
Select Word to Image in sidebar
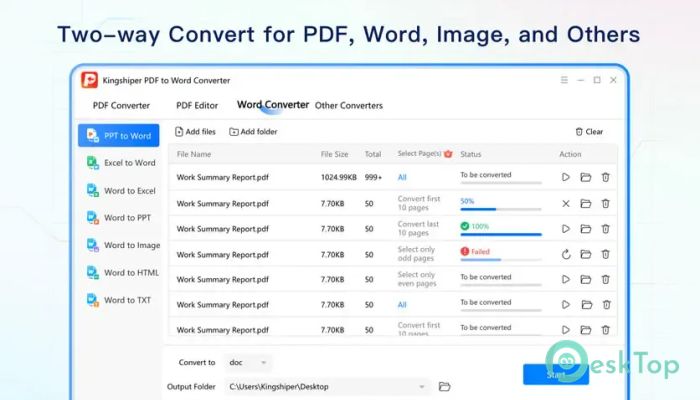pos(123,245)
